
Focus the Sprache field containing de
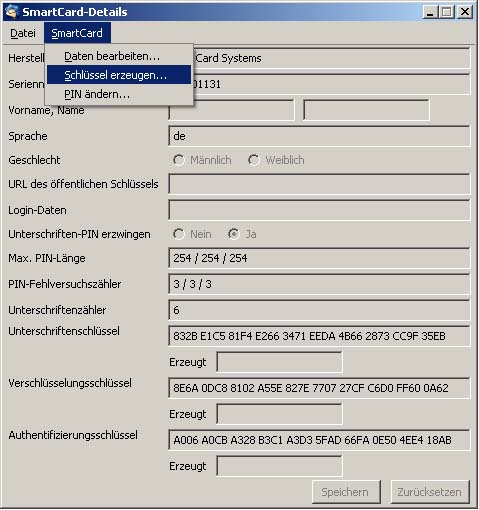click(319, 136)
